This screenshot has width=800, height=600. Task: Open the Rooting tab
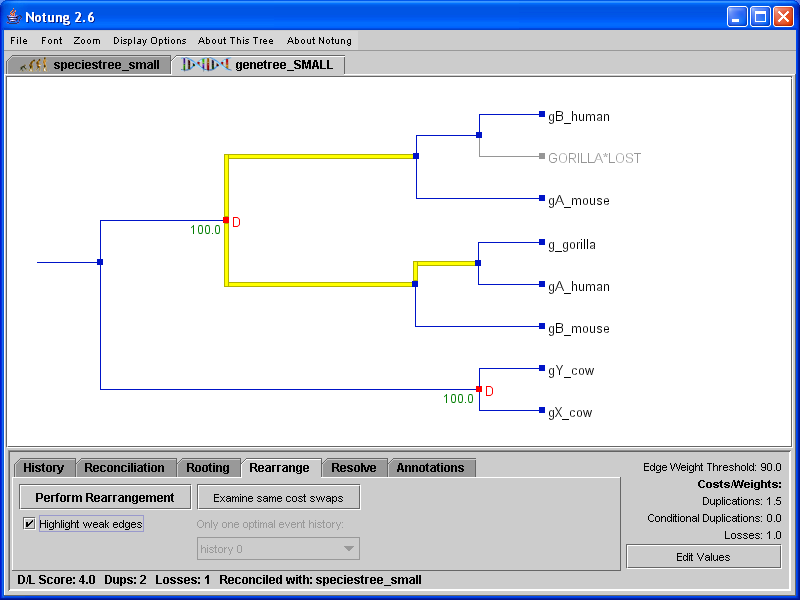[x=207, y=468]
